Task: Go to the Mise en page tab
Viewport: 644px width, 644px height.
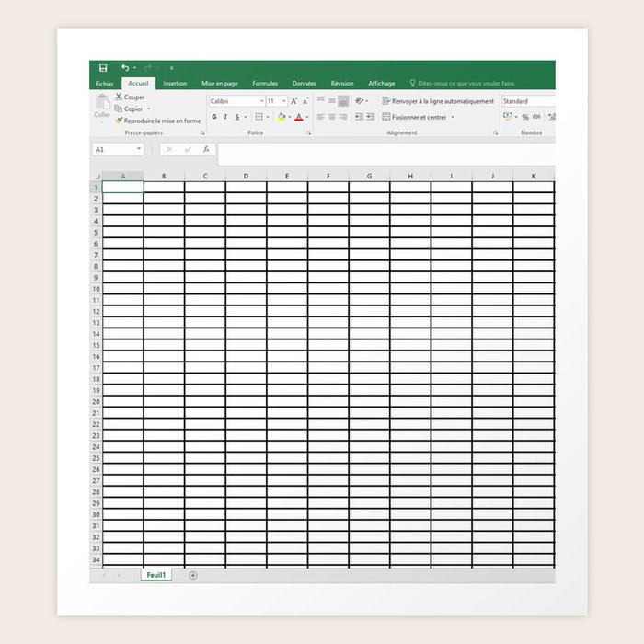Action: pyautogui.click(x=220, y=84)
